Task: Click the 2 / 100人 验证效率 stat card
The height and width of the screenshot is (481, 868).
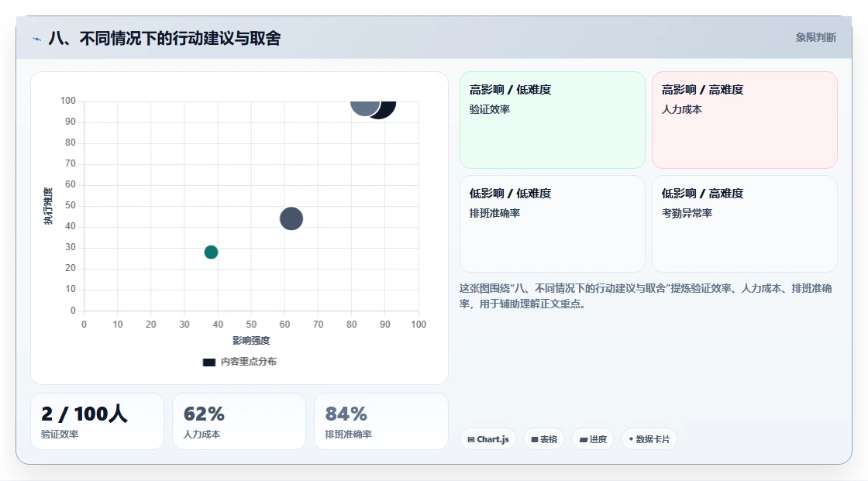Action: [x=97, y=421]
